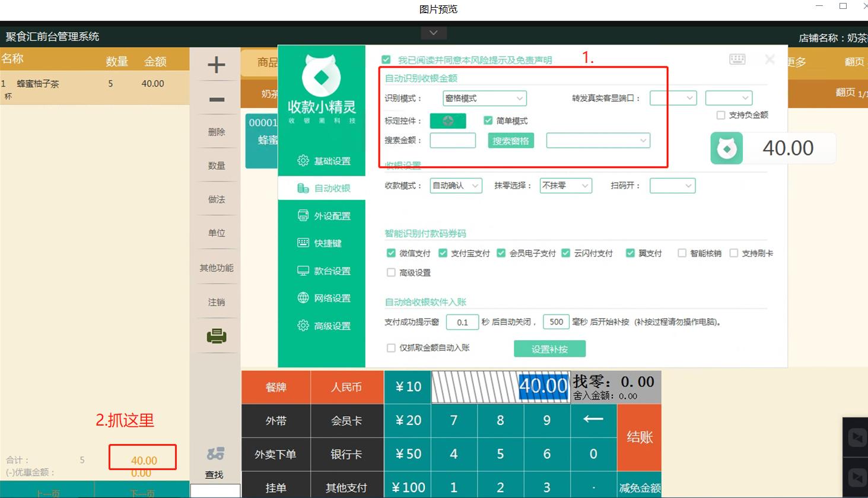Viewport: 868px width, 498px height.
Task: Enable the 支持负金额 checkbox
Action: click(721, 115)
